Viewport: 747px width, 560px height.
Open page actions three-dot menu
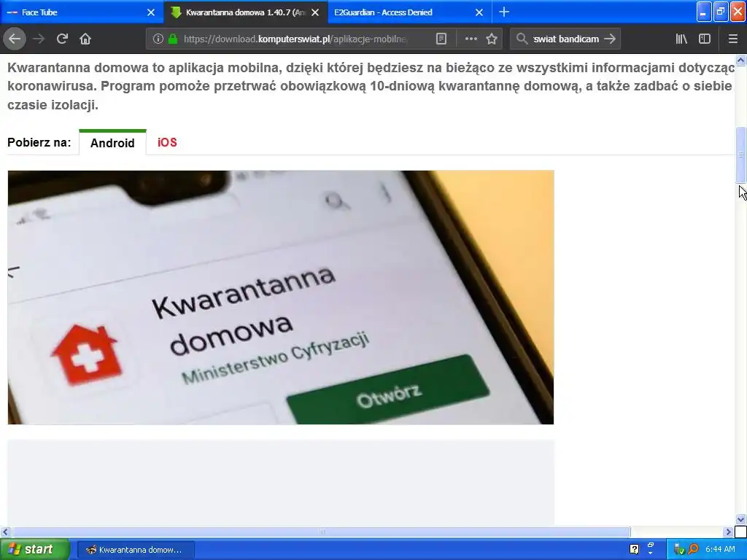471,39
